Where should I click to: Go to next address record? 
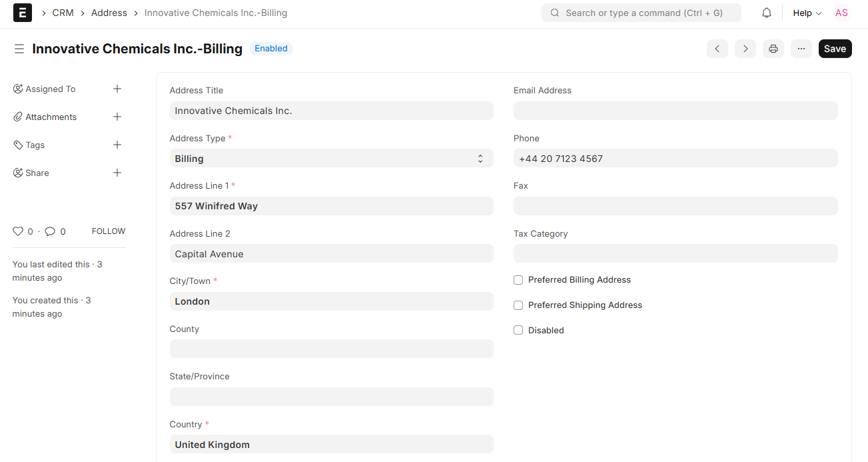pos(745,49)
